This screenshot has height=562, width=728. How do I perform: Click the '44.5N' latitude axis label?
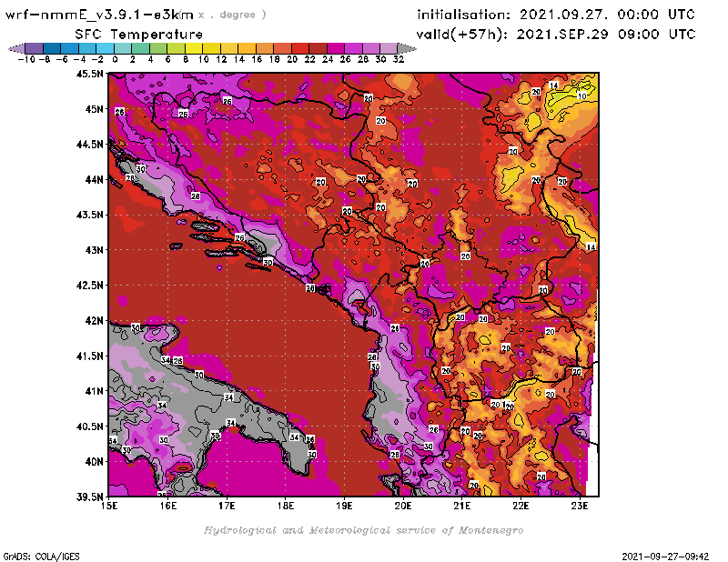[x=89, y=145]
